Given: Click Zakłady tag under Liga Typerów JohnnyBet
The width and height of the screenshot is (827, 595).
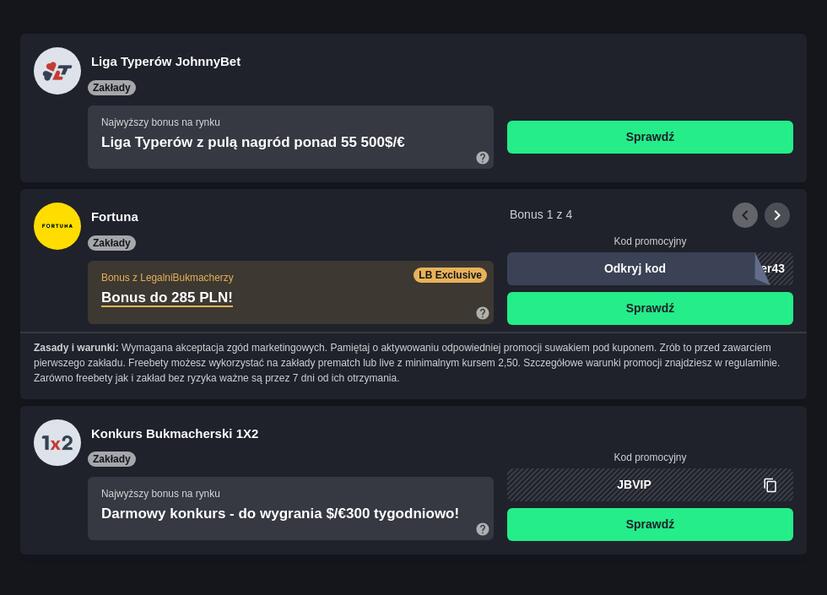Looking at the screenshot, I should [x=112, y=88].
